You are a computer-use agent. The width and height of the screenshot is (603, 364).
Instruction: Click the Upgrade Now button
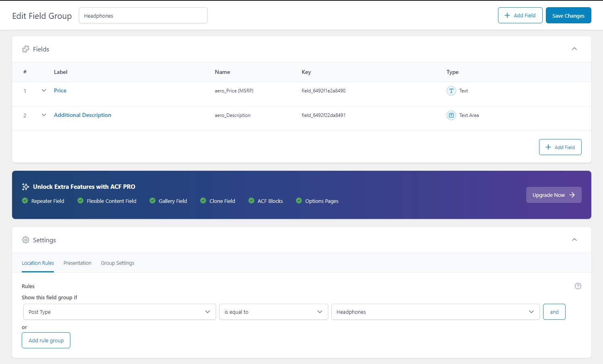point(554,195)
